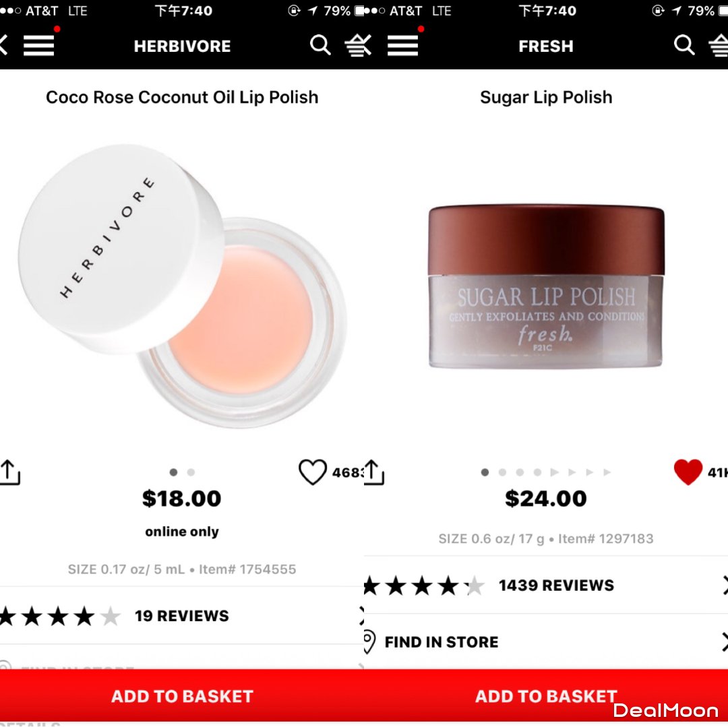728x727 pixels.
Task: Expand the 1439 Reviews row
Action: (546, 585)
